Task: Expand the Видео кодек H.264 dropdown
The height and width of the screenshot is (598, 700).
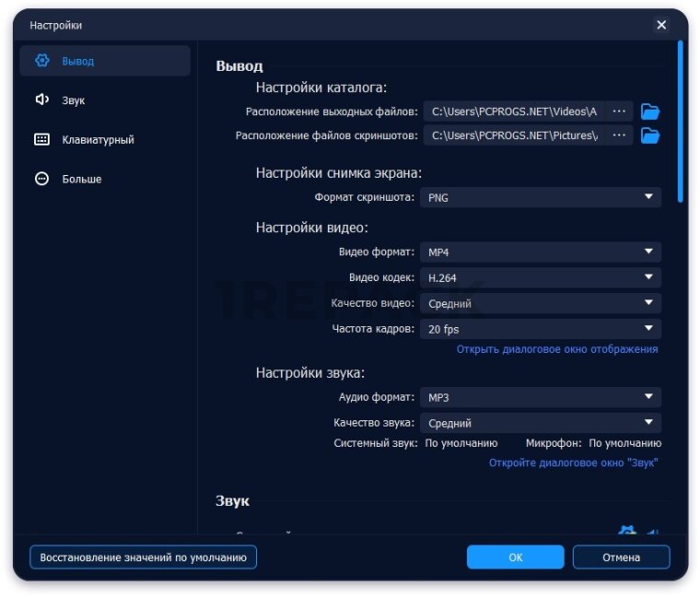Action: tap(541, 277)
